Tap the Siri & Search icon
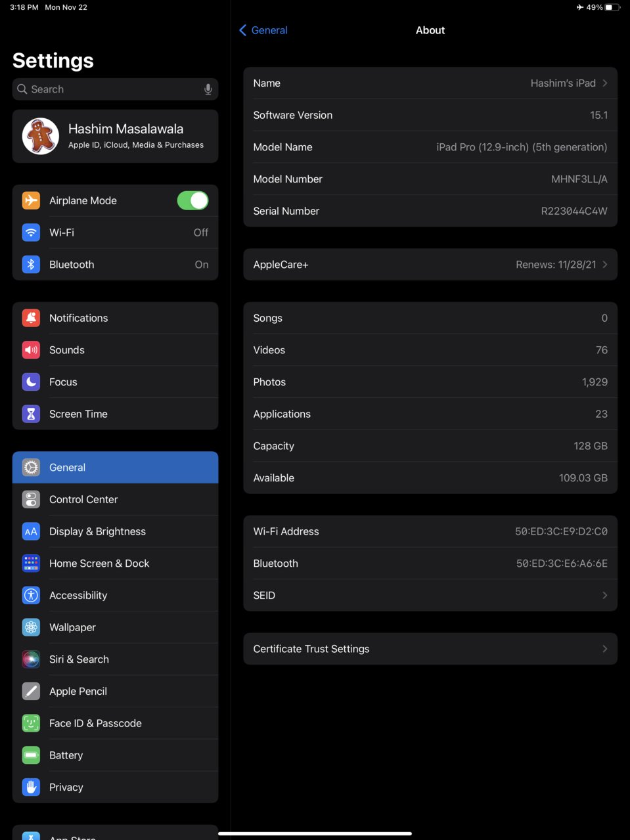Screen dimensions: 630x840 [31, 659]
